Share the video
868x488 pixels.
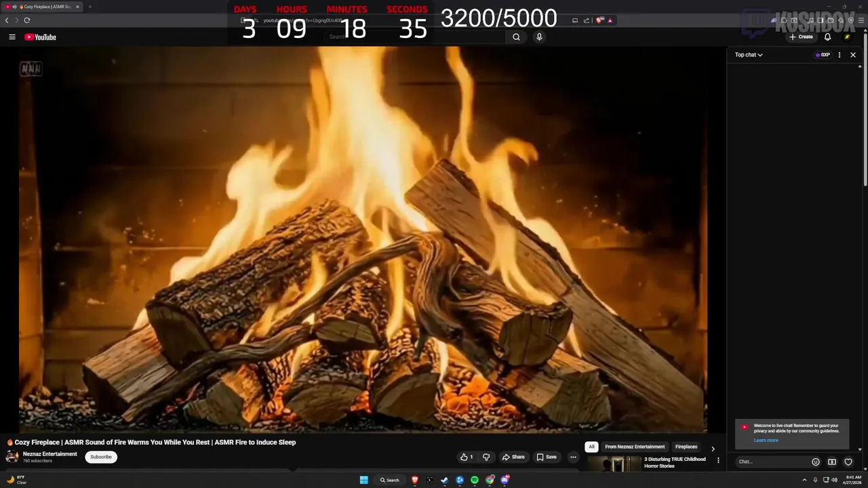[513, 457]
